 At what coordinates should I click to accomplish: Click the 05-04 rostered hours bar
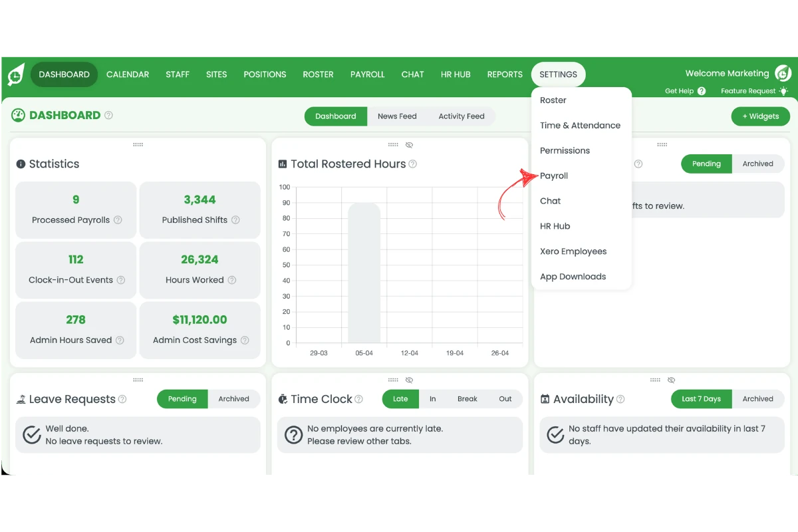[x=364, y=273]
